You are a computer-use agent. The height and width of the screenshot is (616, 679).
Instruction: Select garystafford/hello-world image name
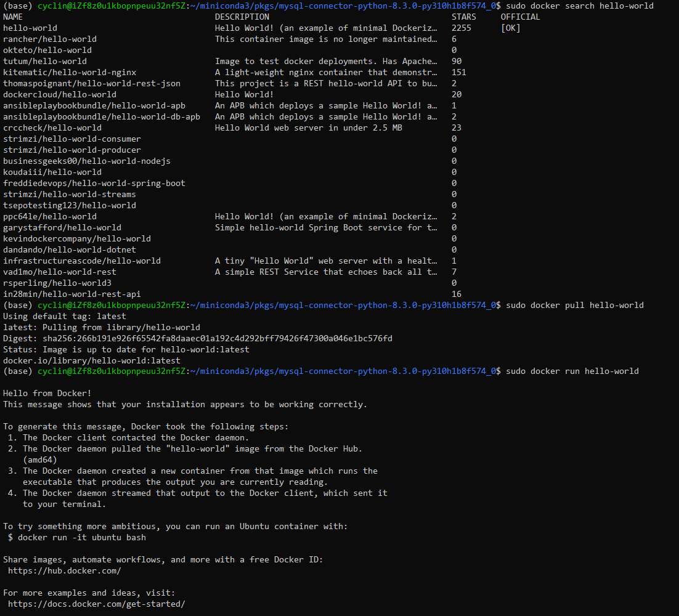[62, 228]
